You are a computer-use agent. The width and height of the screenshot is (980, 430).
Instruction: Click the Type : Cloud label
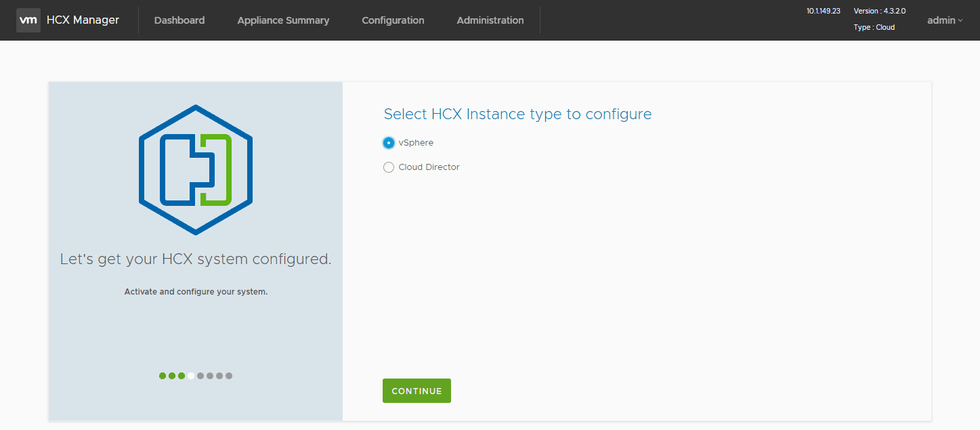click(874, 28)
